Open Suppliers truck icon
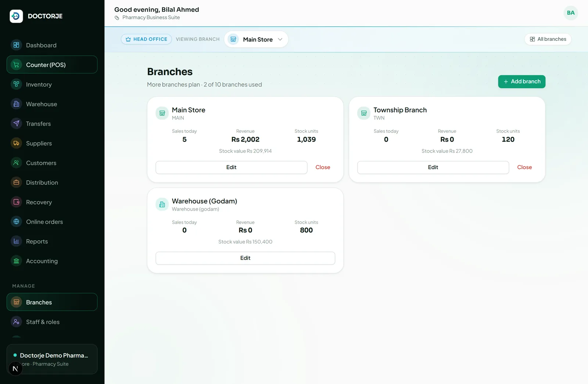 pos(16,143)
